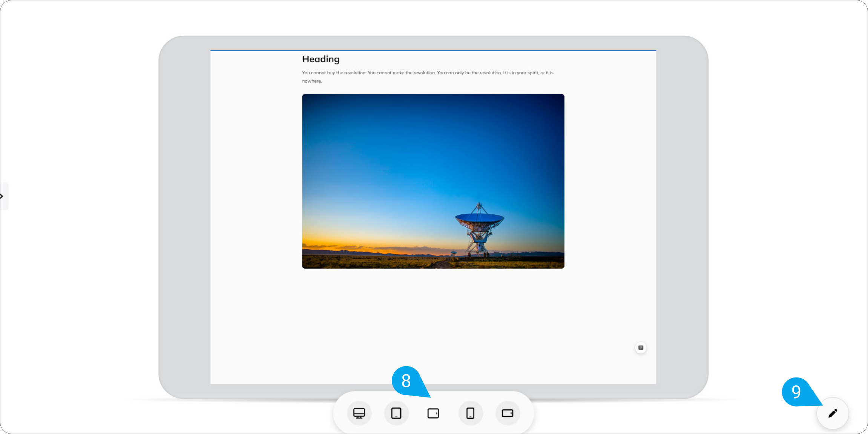
Task: Select tablet portrait preview
Action: point(396,413)
